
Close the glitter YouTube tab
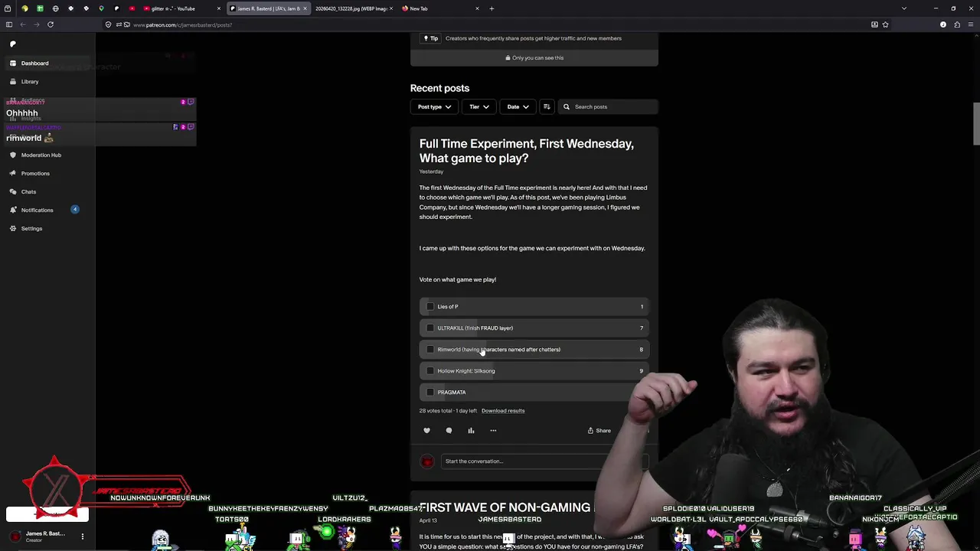coord(218,8)
